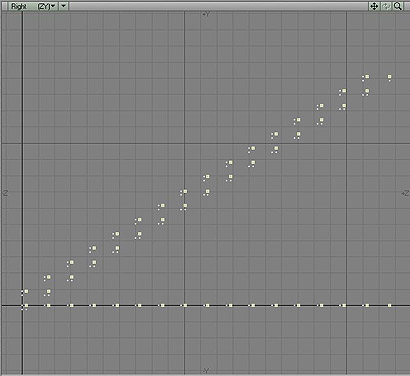Select axis-row point on the right bold gridline

click(x=344, y=305)
